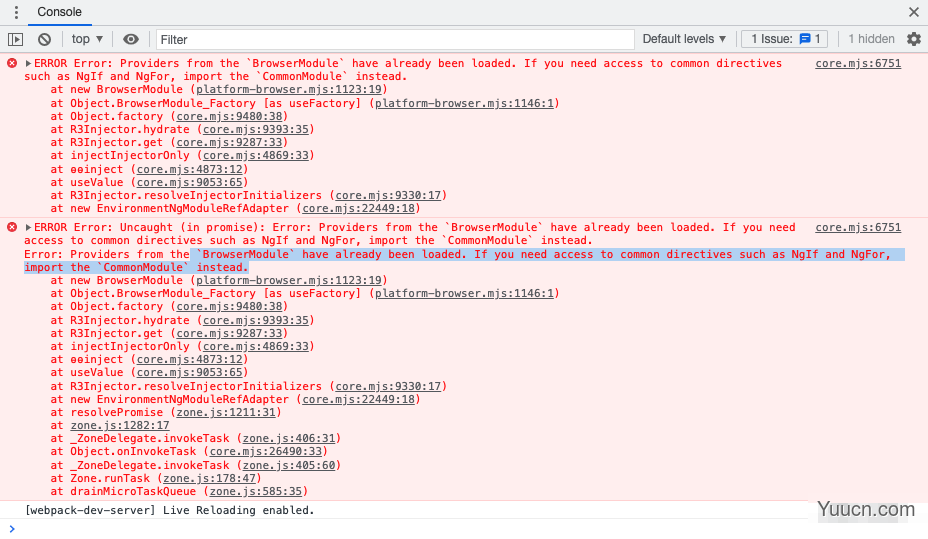Toggle the console sidebar panel
928x539 pixels.
(x=15, y=40)
